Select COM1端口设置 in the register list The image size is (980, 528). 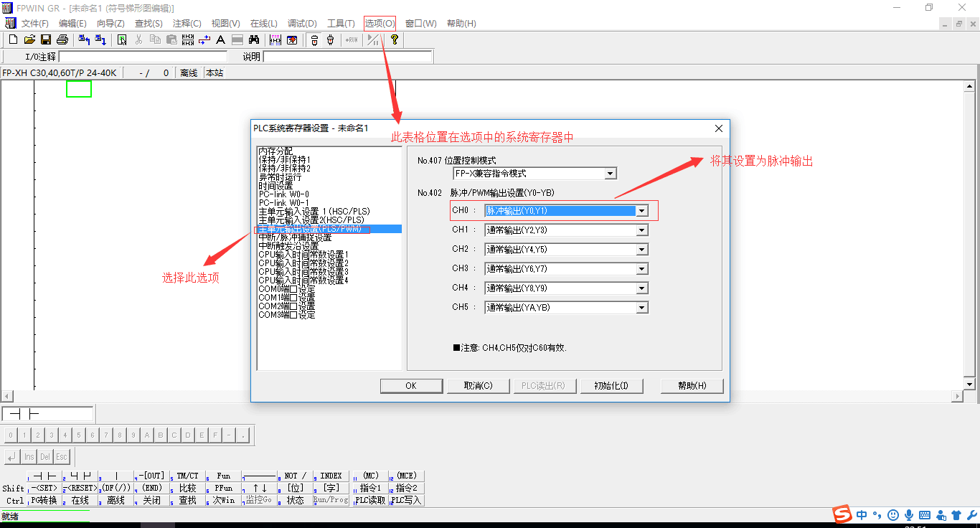[286, 298]
